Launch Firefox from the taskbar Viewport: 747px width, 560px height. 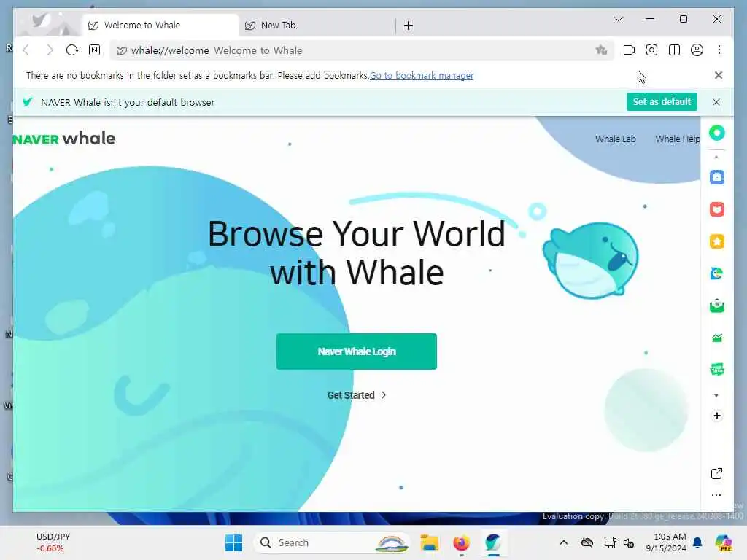[461, 542]
